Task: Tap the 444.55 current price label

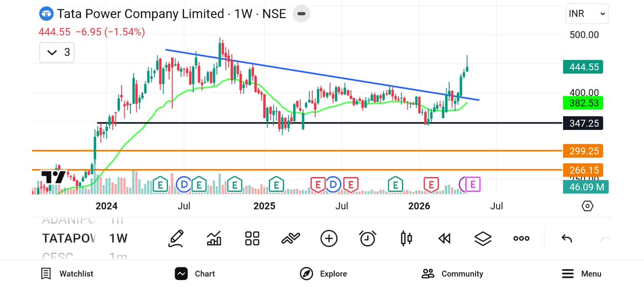Action: coord(584,67)
